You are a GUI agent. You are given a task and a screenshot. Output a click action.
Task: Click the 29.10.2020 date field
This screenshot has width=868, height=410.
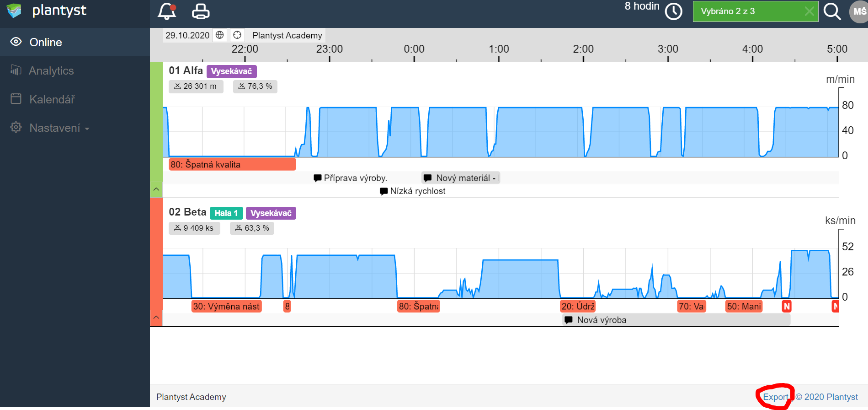tap(187, 35)
